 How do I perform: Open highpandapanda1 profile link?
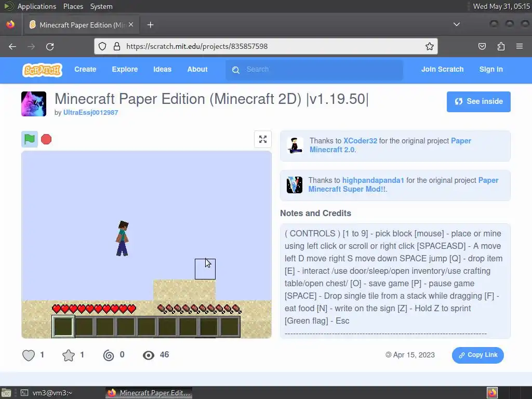pyautogui.click(x=373, y=180)
